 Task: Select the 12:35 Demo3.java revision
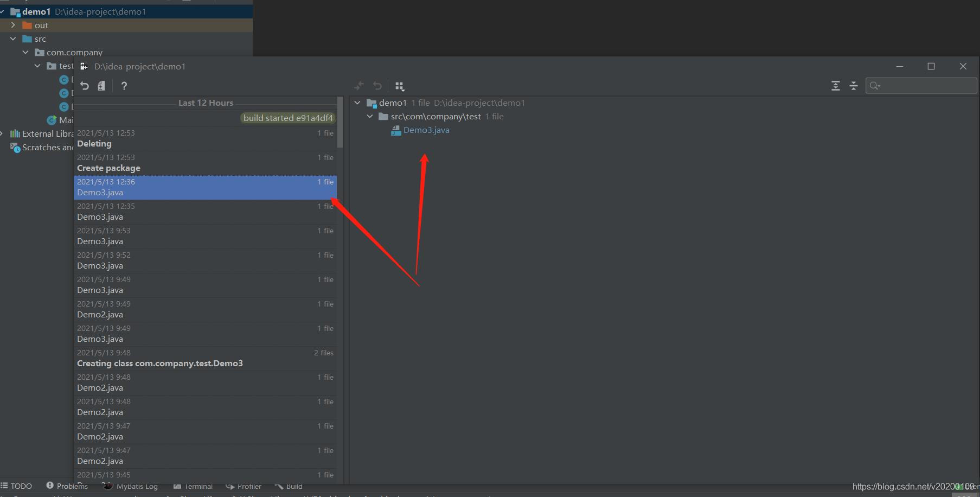pos(205,212)
